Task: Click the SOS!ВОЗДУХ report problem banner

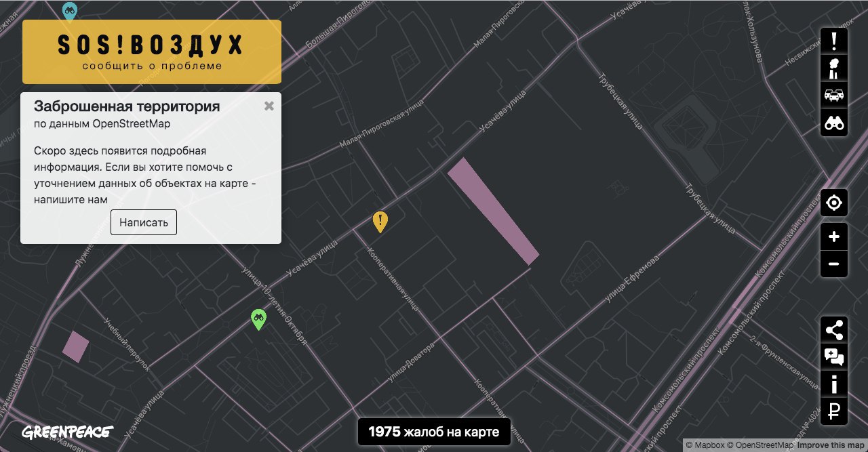Action: pyautogui.click(x=152, y=52)
